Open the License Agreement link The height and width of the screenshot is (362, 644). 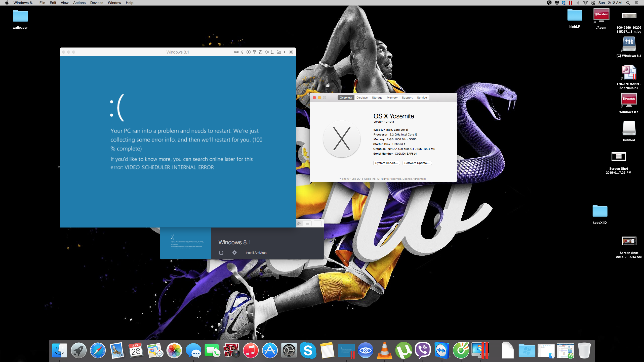(414, 179)
